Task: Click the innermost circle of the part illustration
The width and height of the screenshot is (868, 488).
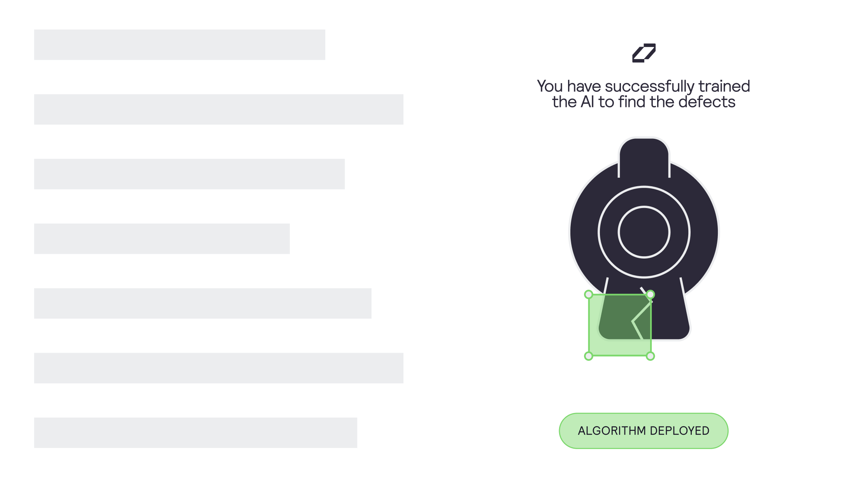Action: tap(644, 232)
